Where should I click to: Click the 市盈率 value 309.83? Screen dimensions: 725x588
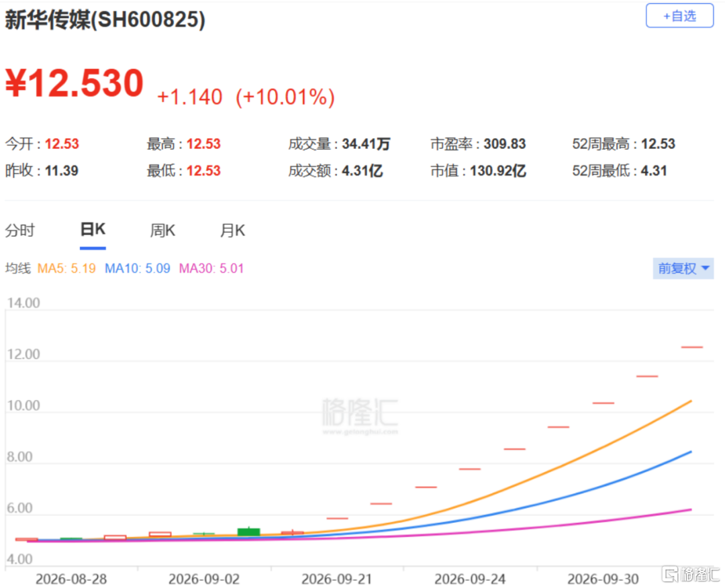pos(505,144)
